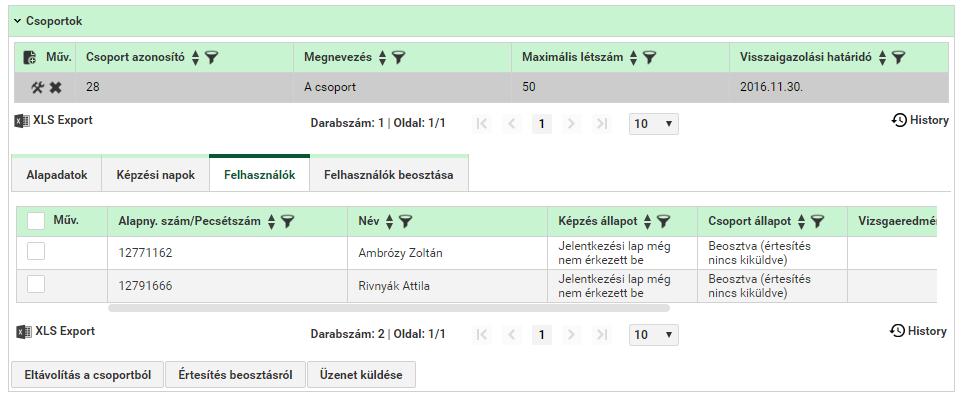Open page size dropdown in users table
The image size is (962, 402).
pos(653,334)
